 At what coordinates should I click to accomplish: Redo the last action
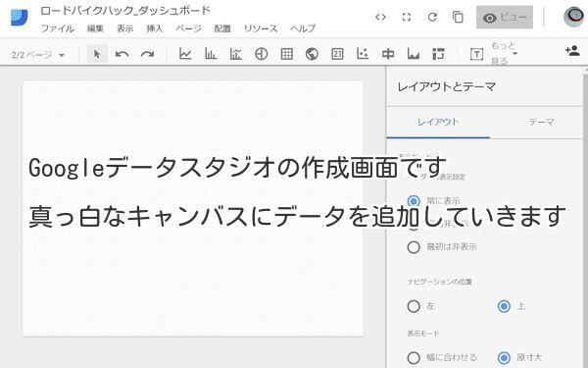click(147, 54)
